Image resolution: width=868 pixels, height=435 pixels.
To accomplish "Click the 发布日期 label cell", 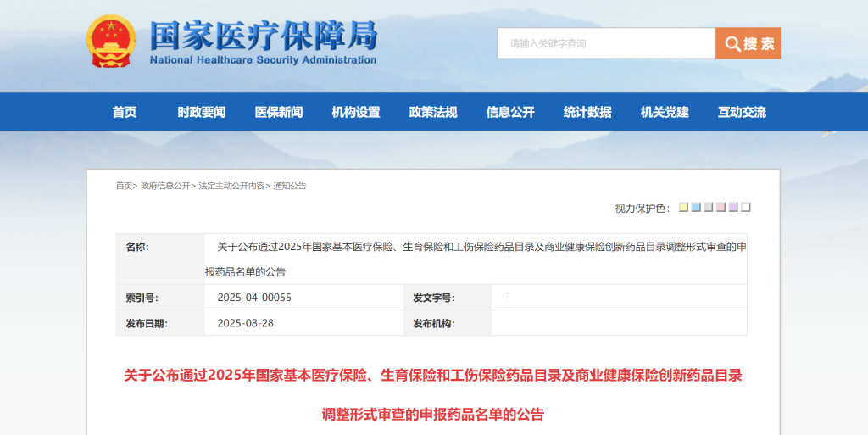I will pyautogui.click(x=160, y=323).
